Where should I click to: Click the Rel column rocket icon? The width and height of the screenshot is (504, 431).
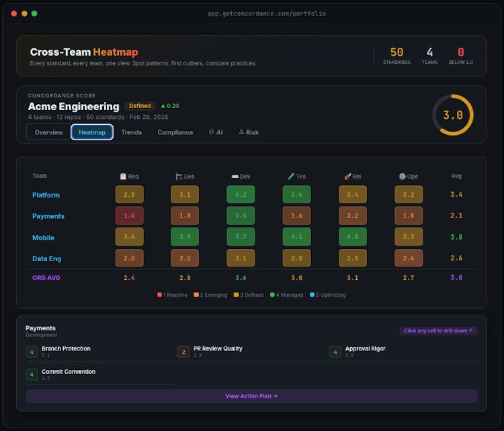click(x=347, y=177)
